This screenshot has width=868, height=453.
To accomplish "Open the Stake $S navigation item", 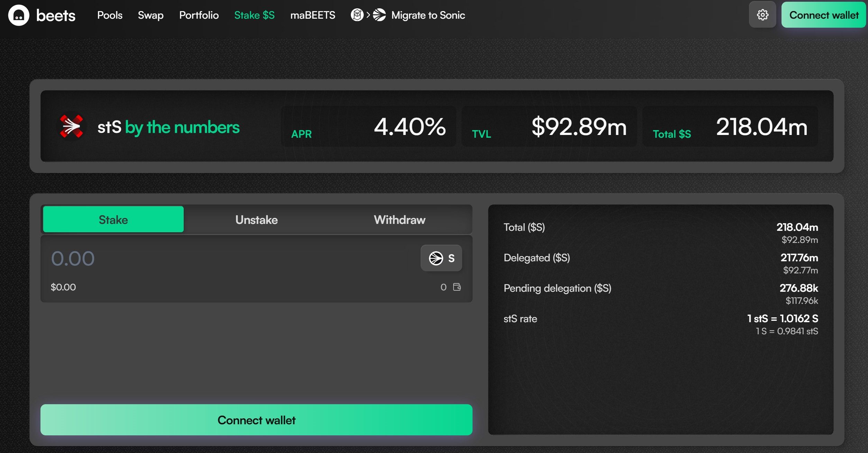I will [254, 15].
